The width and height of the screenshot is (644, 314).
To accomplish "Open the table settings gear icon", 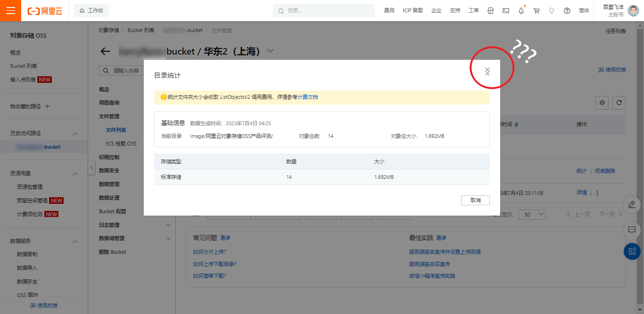I will pyautogui.click(x=602, y=103).
